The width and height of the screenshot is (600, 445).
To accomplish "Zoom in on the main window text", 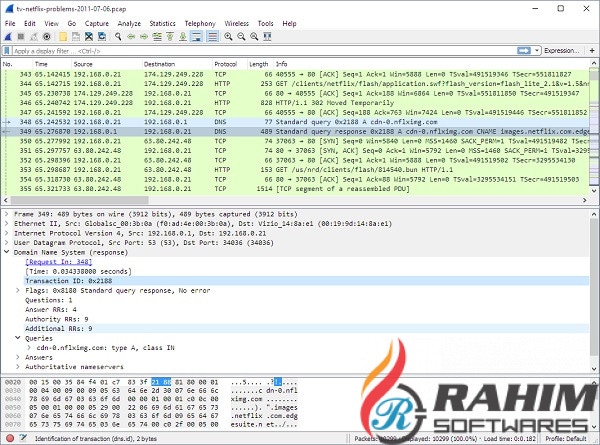I will 228,37.
